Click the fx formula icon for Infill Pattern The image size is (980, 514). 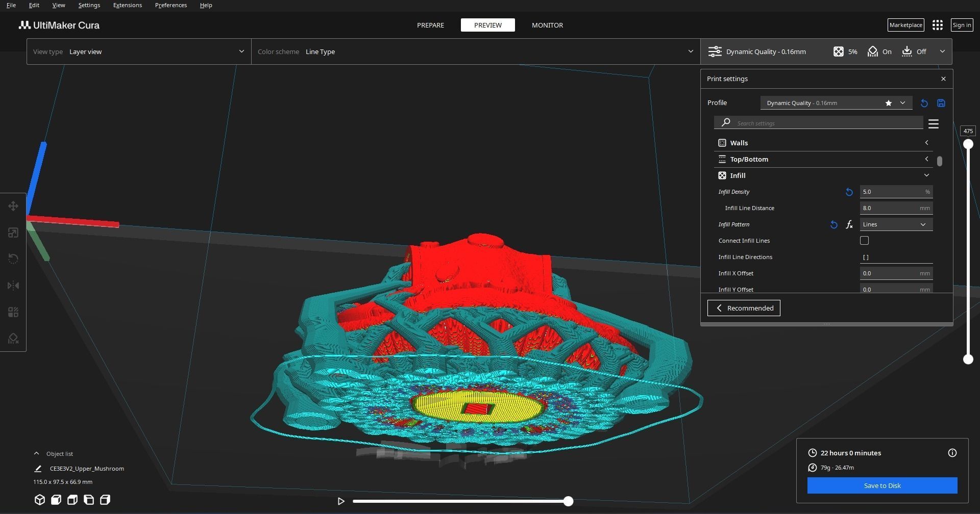tap(849, 224)
